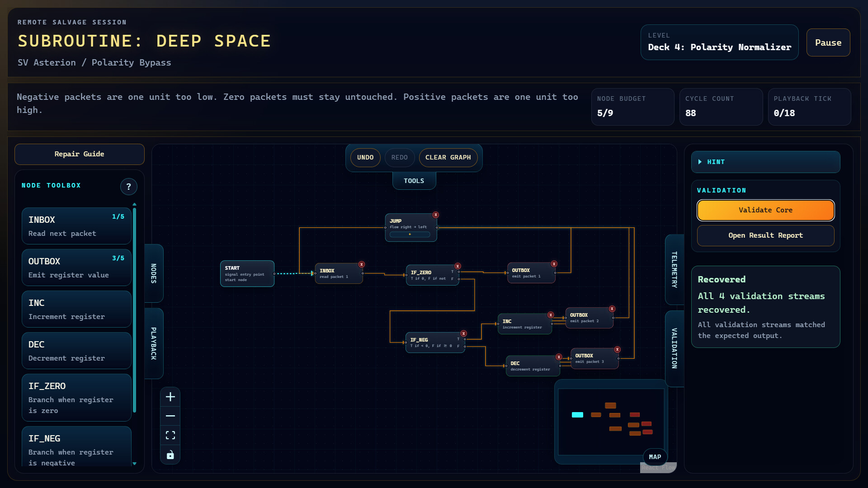Select the DEC node on canvas
The width and height of the screenshot is (868, 488).
(x=533, y=366)
